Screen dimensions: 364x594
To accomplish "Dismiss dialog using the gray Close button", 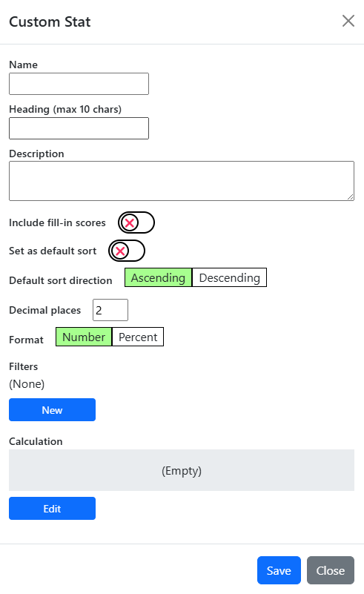I will 331,570.
